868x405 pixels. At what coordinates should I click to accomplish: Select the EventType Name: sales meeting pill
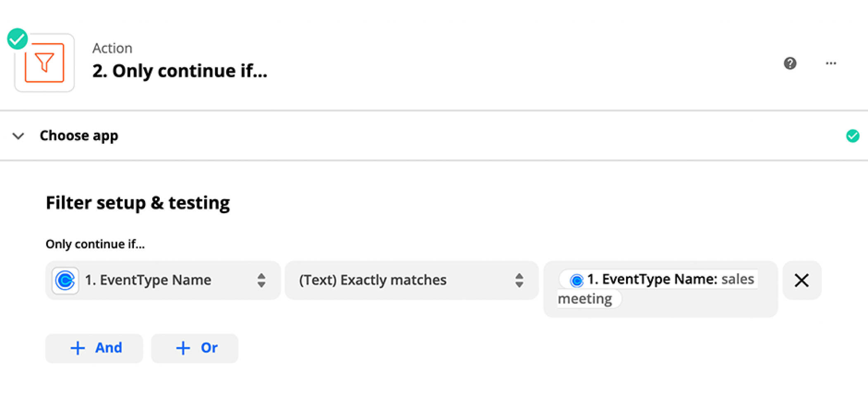pos(657,288)
